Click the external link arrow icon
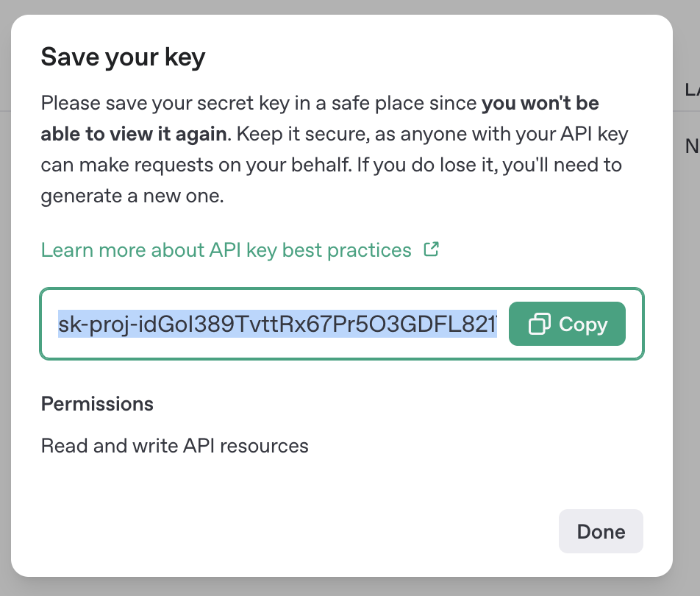Image resolution: width=700 pixels, height=596 pixels. [x=431, y=249]
